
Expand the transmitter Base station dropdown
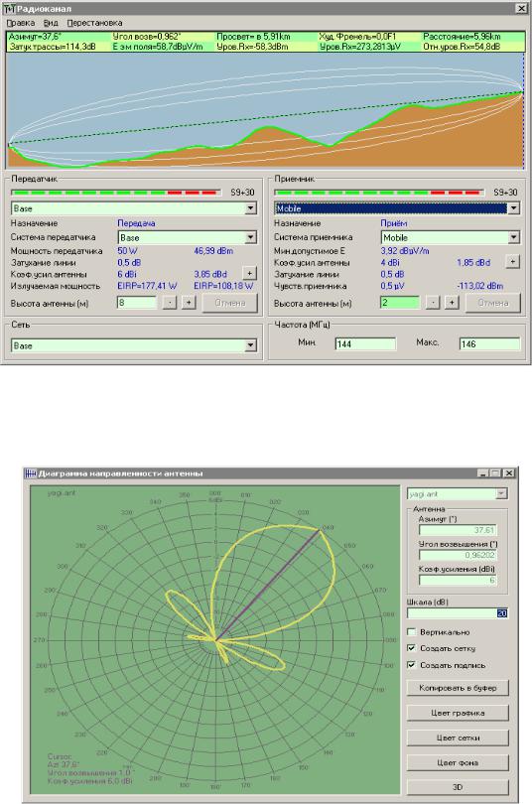click(250, 208)
